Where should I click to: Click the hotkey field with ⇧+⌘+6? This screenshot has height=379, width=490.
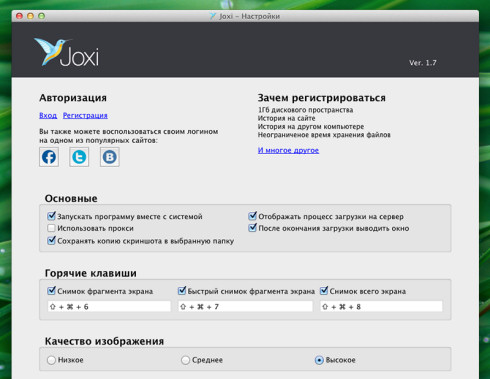pos(109,307)
